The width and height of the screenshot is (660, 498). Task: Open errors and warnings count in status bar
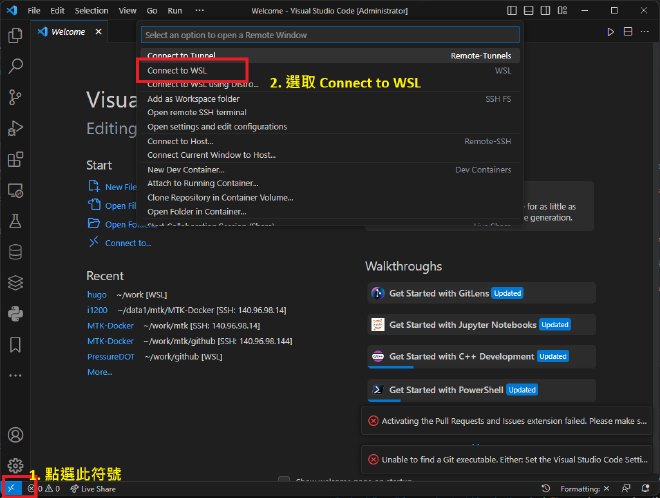point(44,489)
